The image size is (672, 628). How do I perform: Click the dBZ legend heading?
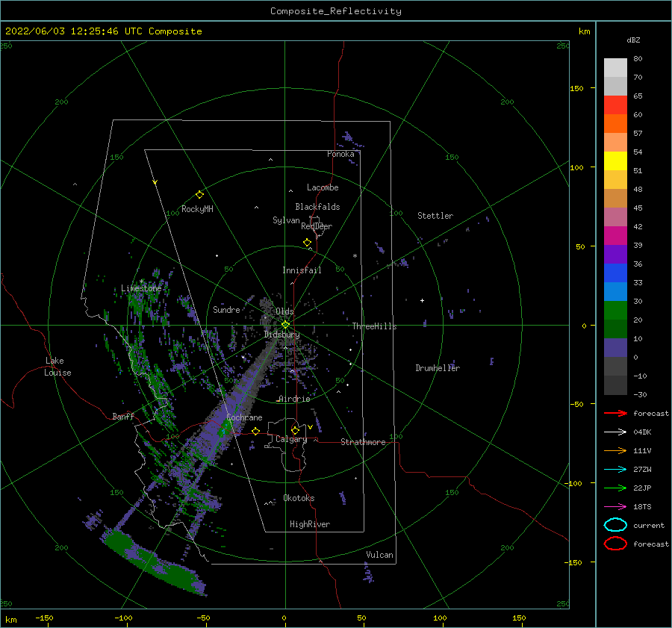click(x=633, y=40)
